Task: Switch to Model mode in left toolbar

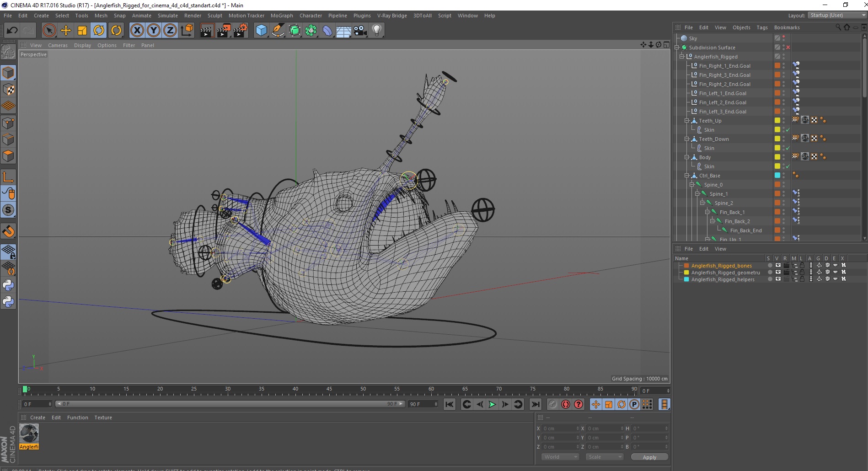Action: tap(8, 73)
